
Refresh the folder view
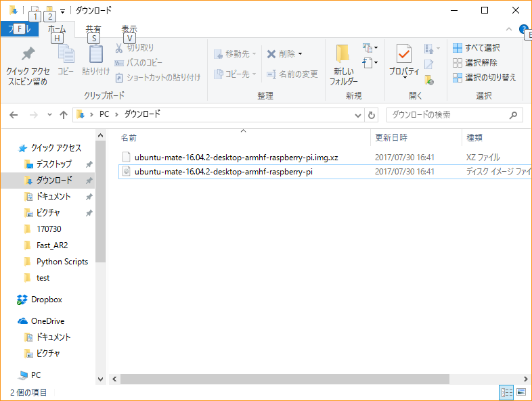tap(372, 115)
